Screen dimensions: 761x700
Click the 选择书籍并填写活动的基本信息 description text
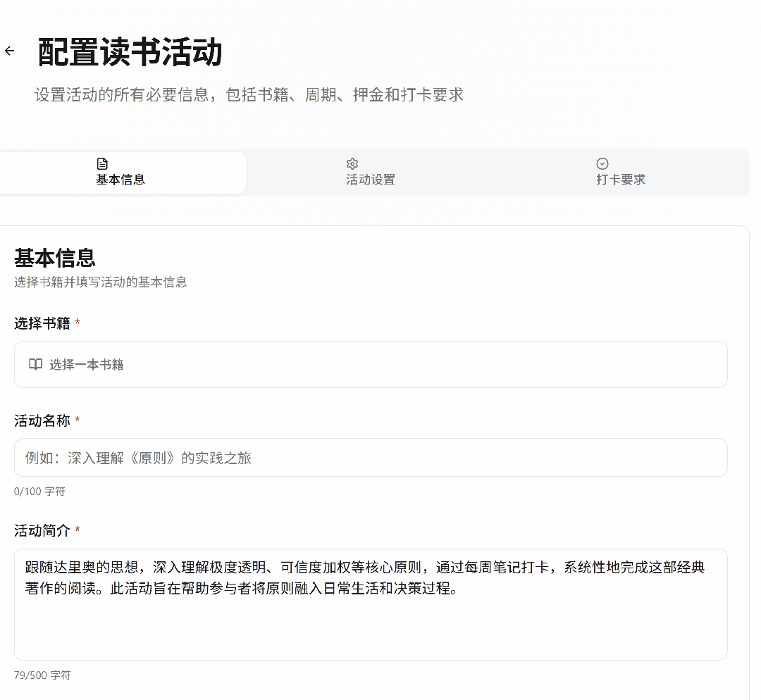coord(101,282)
